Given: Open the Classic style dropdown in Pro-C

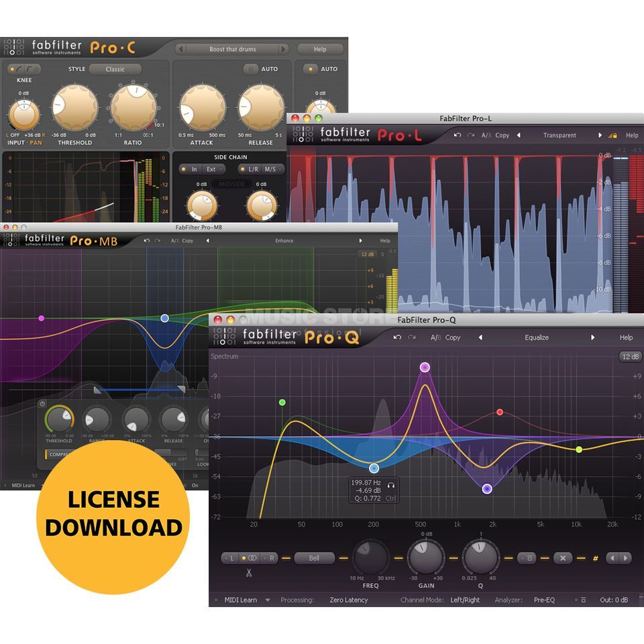Looking at the screenshot, I should 115,69.
